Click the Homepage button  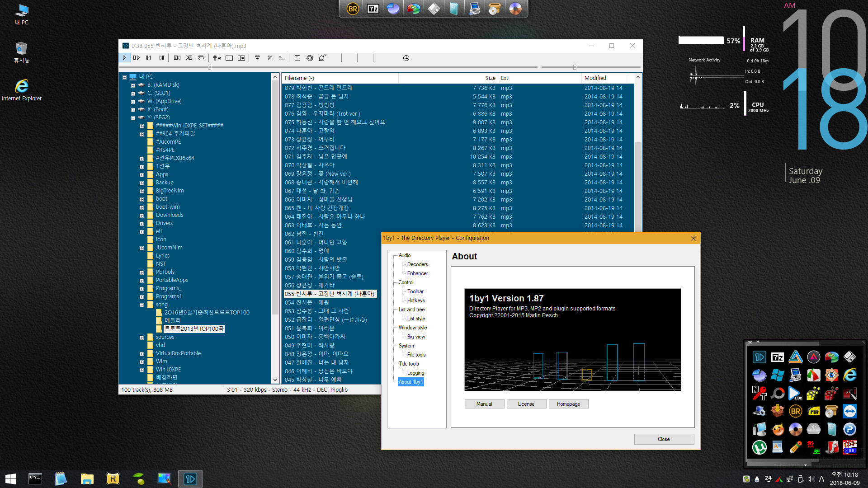[x=568, y=404]
